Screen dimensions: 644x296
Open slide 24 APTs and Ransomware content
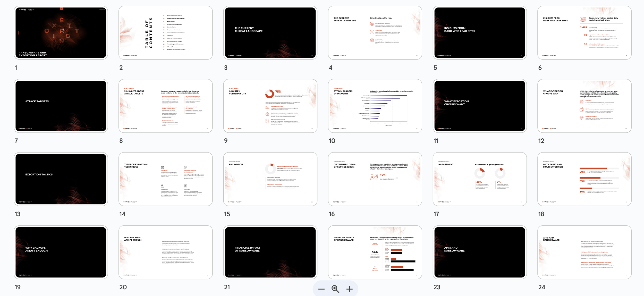point(584,252)
